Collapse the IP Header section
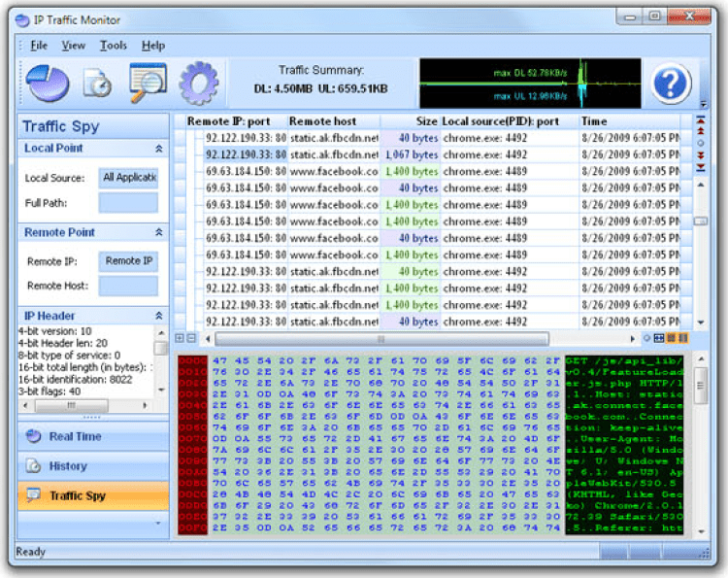 click(x=158, y=316)
